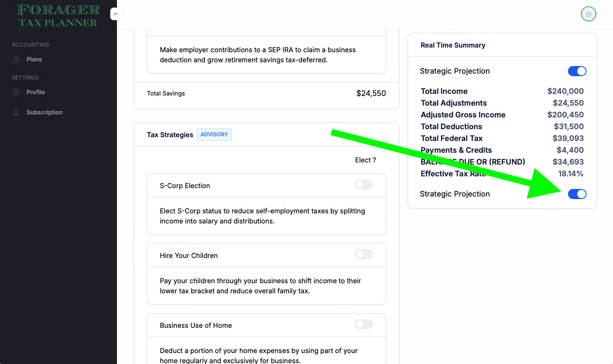Click the Real Time Summary heading
Screen dimensions: 613x364
(x=453, y=45)
